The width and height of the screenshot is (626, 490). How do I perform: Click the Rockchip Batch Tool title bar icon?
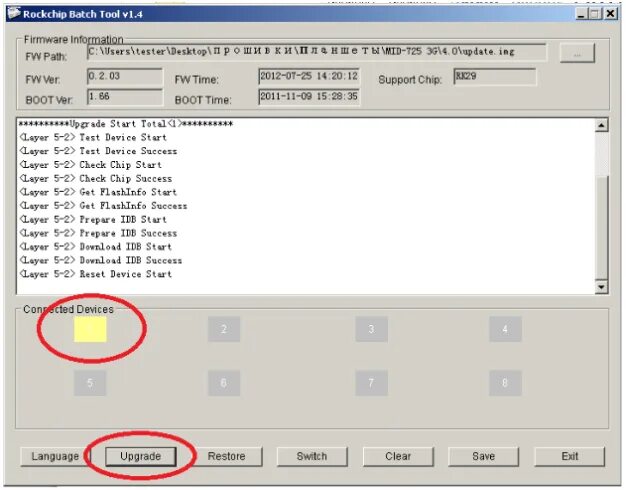(x=14, y=13)
